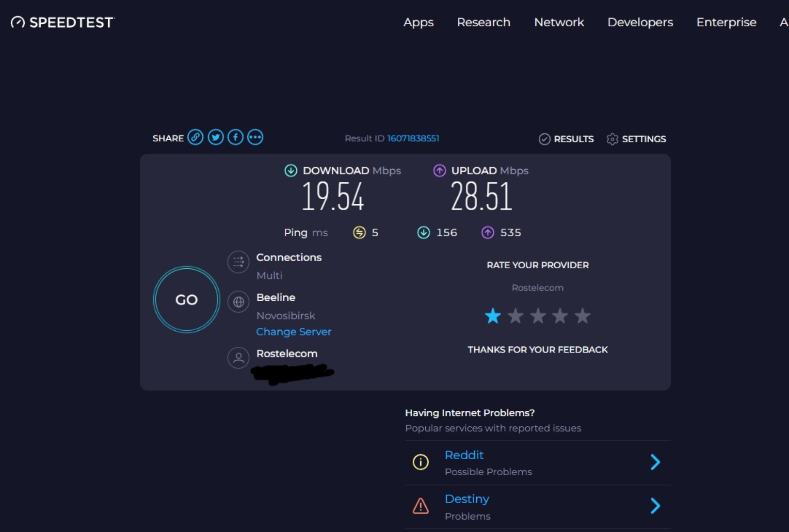Click the Connections mode icon
Image resolution: width=789 pixels, height=532 pixels.
coord(238,262)
